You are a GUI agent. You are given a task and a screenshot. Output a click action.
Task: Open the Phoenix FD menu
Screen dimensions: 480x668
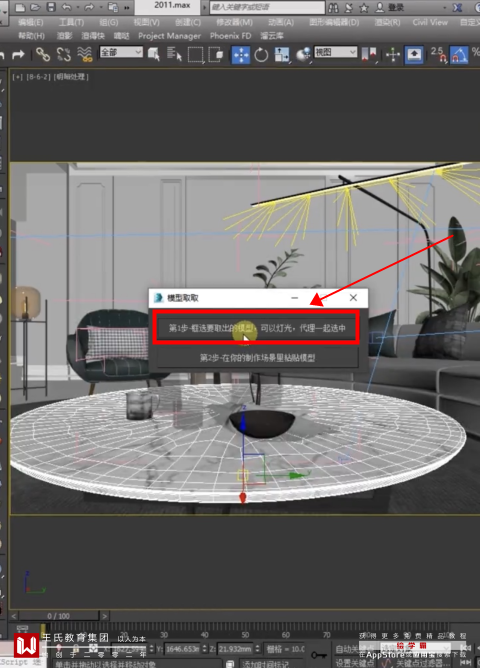[230, 36]
